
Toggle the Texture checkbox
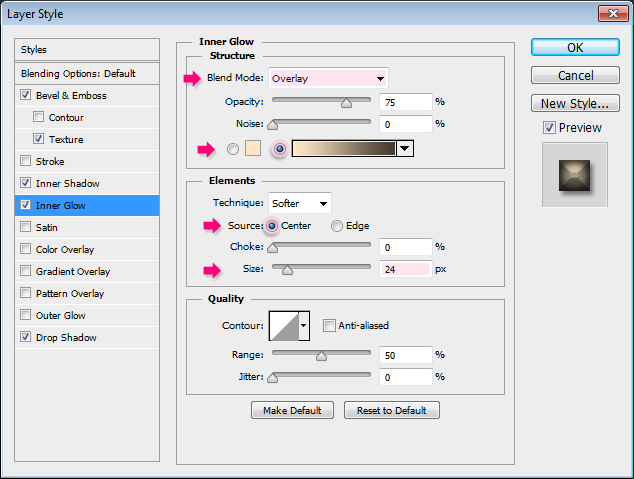click(38, 139)
